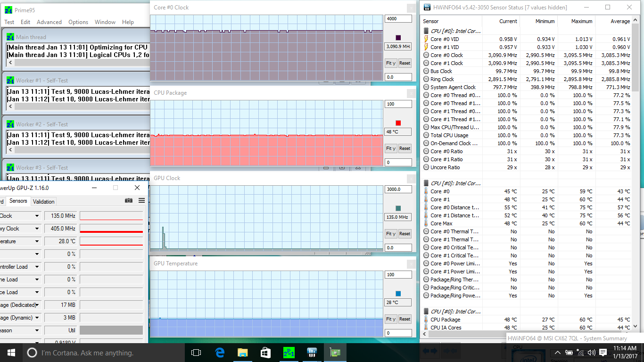Viewport: 644px width, 362px height.
Task: Click the Cortana search box
Action: point(104,353)
